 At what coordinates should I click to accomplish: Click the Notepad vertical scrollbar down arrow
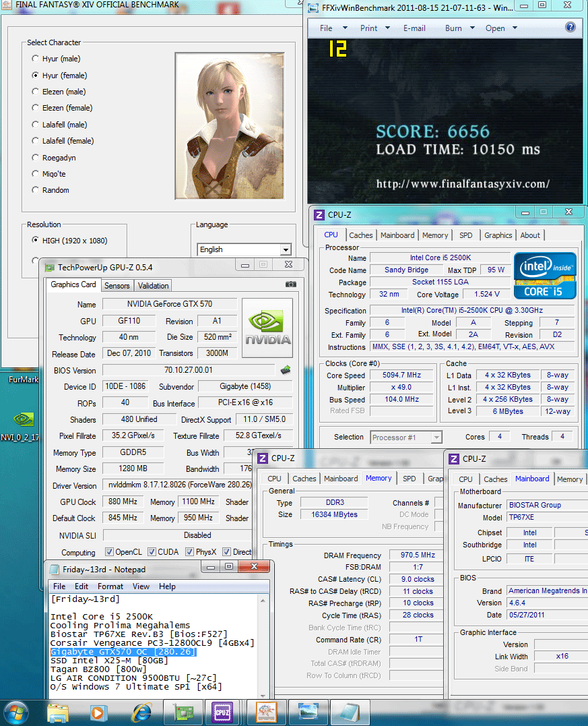click(x=263, y=694)
